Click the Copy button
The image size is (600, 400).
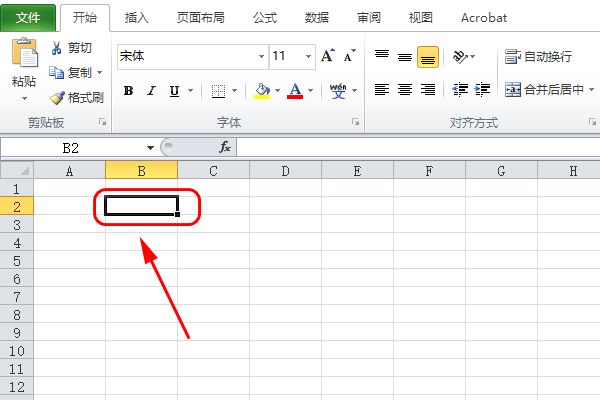71,73
